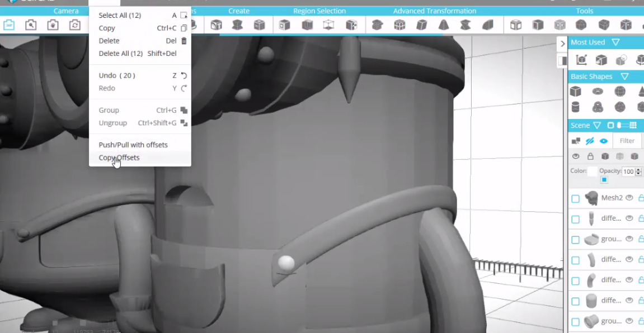Viewport: 644px width, 333px height.
Task: Toggle visibility eye of the elbow pipe object
Action: click(629, 280)
